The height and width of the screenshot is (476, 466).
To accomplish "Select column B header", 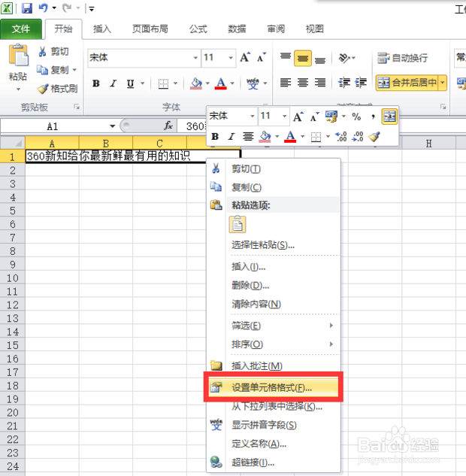I will pyautogui.click(x=105, y=143).
